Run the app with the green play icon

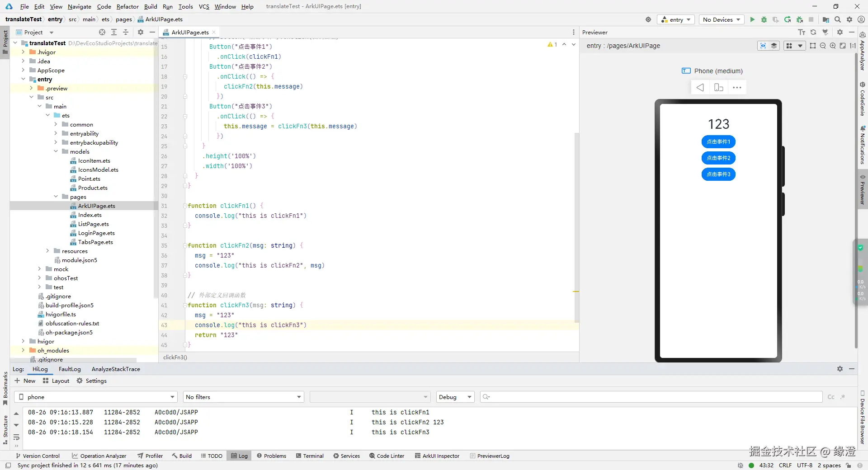click(x=752, y=19)
